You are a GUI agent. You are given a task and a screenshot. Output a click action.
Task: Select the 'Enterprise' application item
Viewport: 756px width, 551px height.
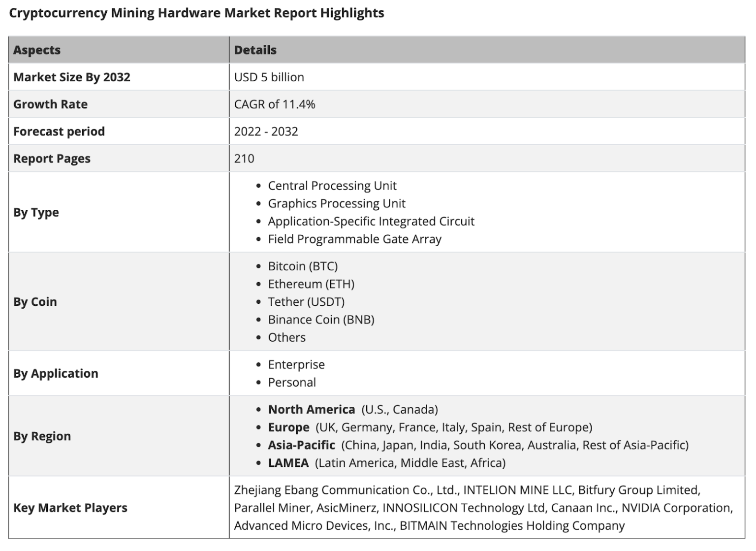[296, 365]
